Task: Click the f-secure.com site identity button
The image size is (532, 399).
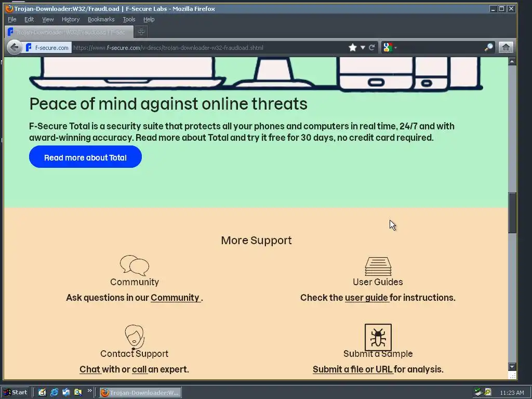Action: [x=47, y=47]
